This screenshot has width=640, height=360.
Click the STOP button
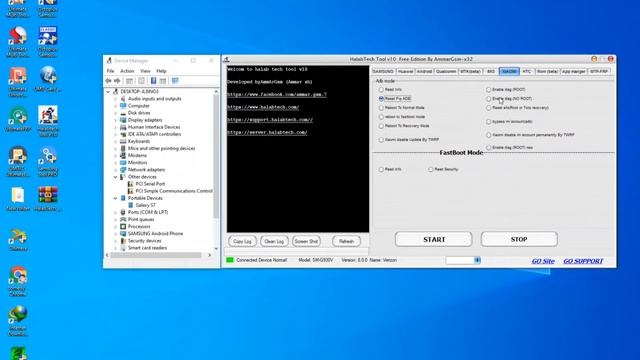[x=519, y=240]
